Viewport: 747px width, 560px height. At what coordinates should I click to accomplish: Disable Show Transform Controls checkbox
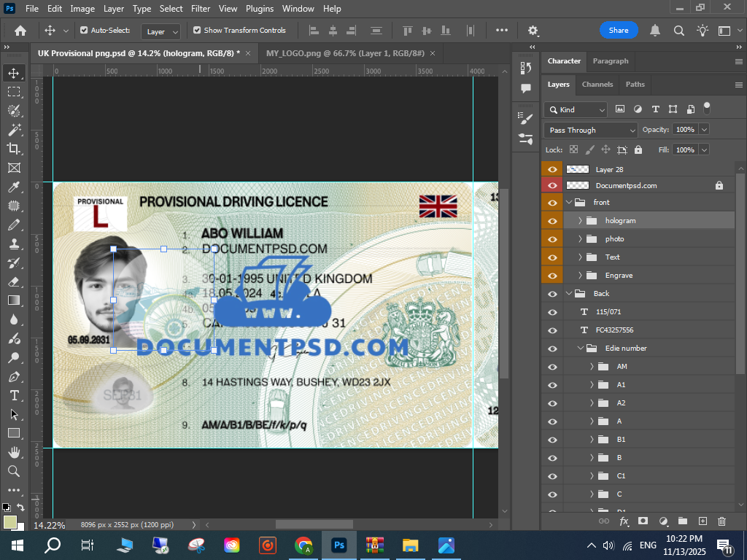(197, 31)
